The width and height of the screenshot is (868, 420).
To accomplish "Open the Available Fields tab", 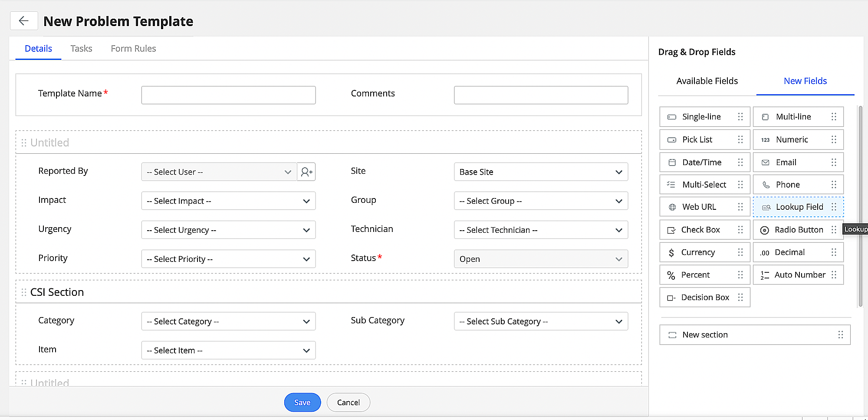I will pos(707,81).
